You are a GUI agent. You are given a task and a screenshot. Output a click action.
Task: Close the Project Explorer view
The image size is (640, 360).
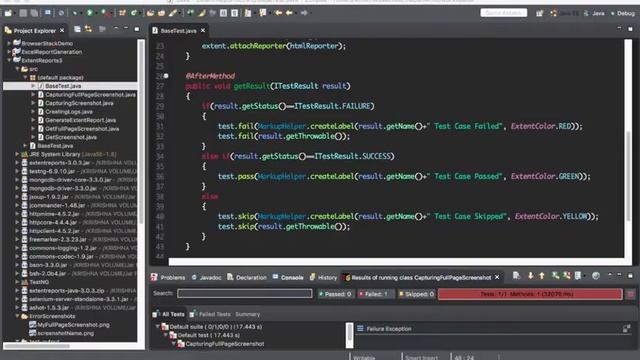62,30
